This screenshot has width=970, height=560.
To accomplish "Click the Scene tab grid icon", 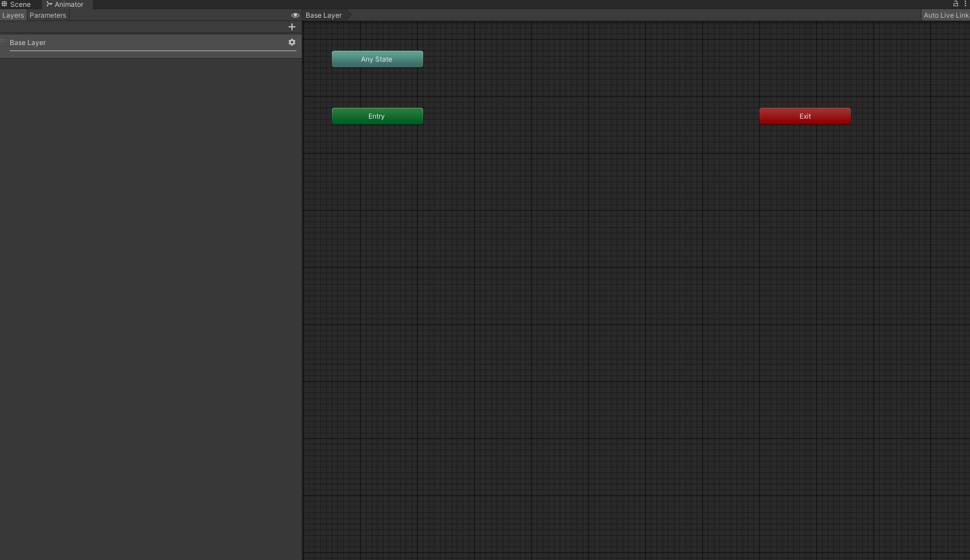I will [x=4, y=4].
